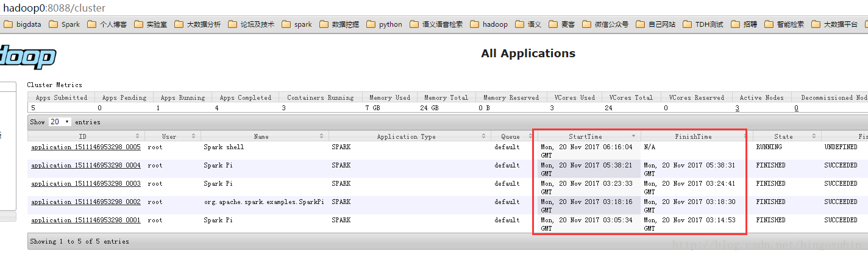Click the All Applications heading
This screenshot has width=868, height=257.
528,54
